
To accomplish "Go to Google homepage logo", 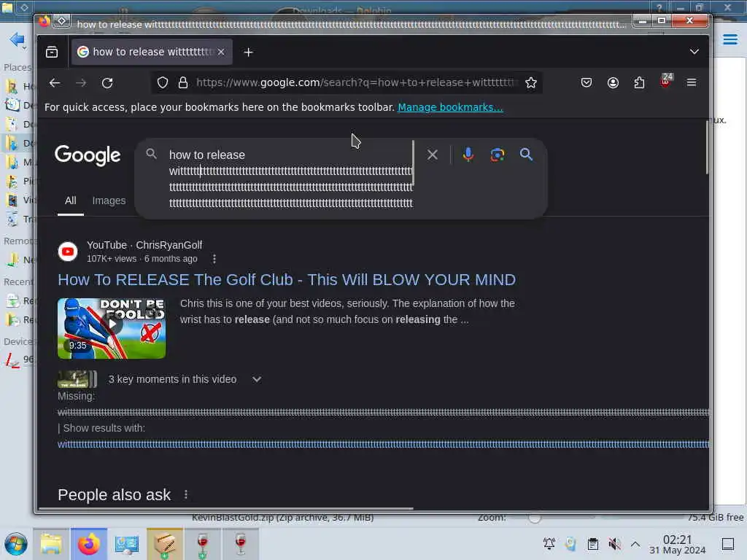I will (88, 156).
